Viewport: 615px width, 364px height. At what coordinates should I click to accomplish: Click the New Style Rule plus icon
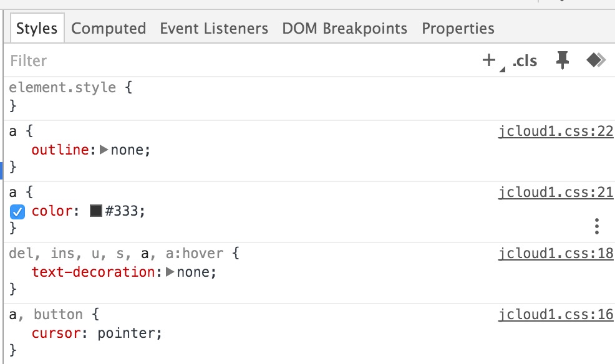click(489, 60)
